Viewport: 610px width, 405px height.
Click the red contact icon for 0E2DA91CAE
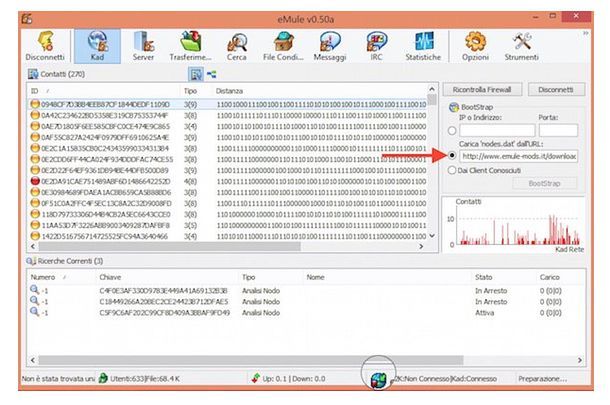point(35,181)
